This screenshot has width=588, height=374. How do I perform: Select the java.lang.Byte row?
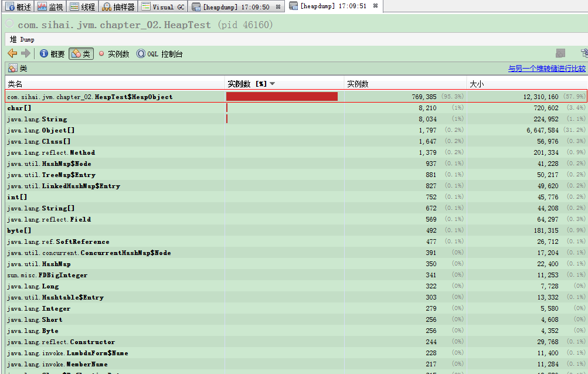[x=296, y=331]
